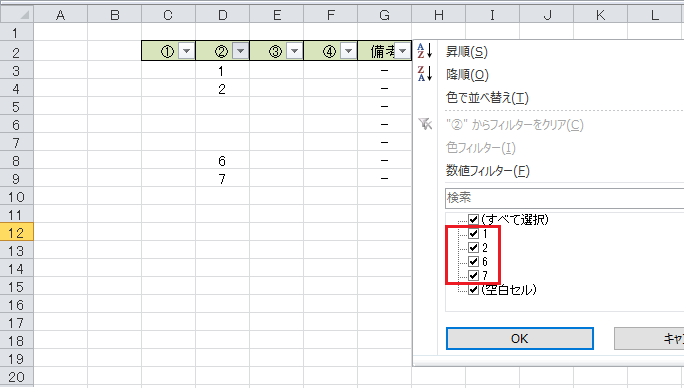Screen dimensions: 684x388
Task: Open 色フィルター(I) submenu
Action: 481,148
